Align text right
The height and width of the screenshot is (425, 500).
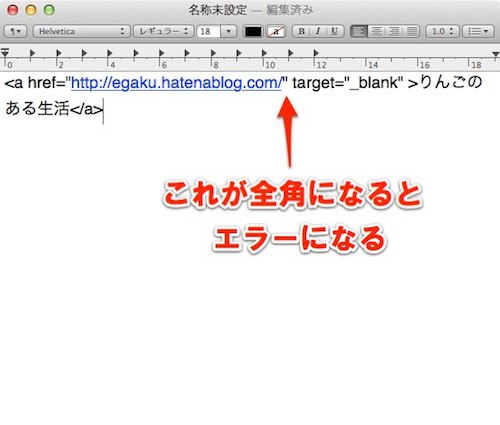(394, 32)
